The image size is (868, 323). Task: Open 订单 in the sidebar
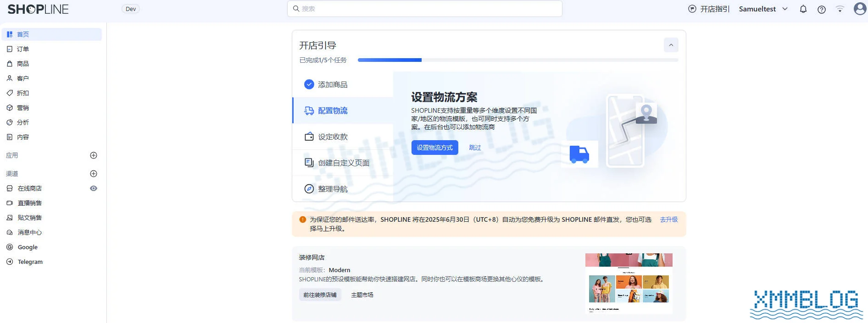pos(52,49)
